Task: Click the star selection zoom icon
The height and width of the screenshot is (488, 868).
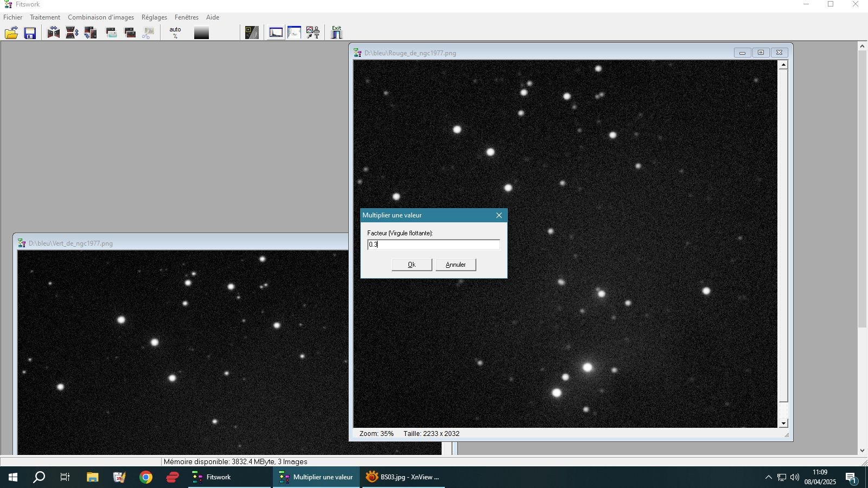Action: (252, 33)
